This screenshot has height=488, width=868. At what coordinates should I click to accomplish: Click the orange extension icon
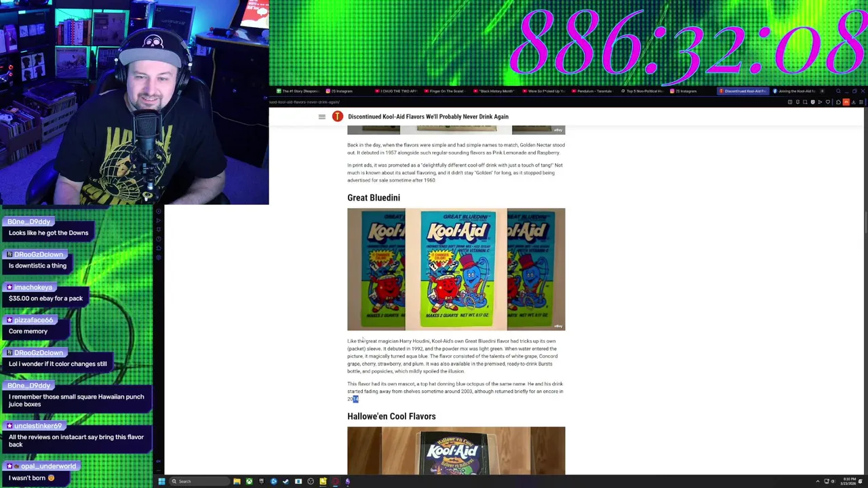click(x=846, y=102)
